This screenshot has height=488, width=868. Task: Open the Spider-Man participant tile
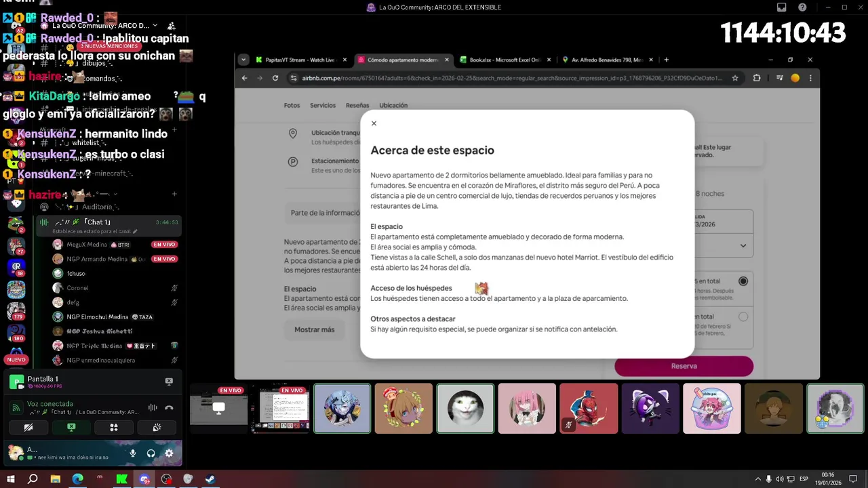click(589, 409)
